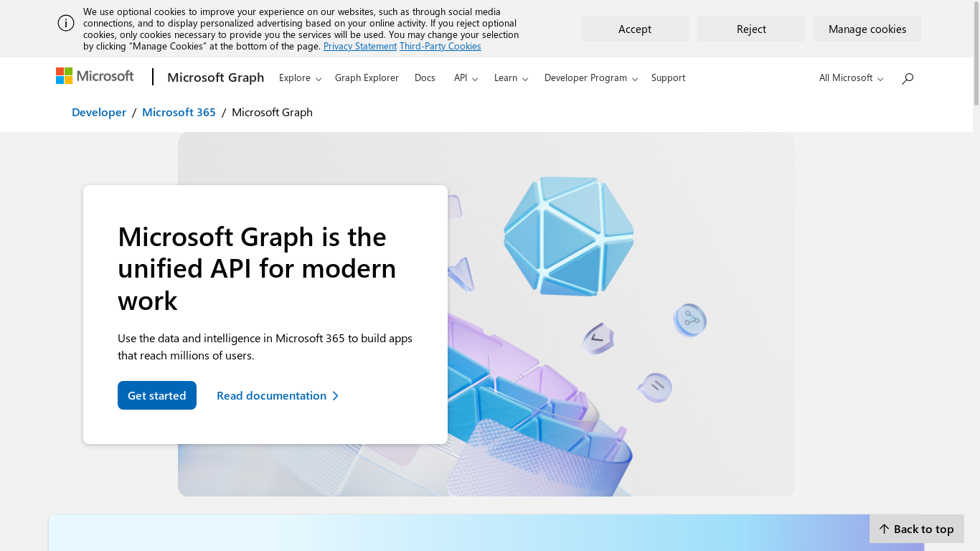Open the Support page
Screen dimensions: 980x551
(668, 77)
